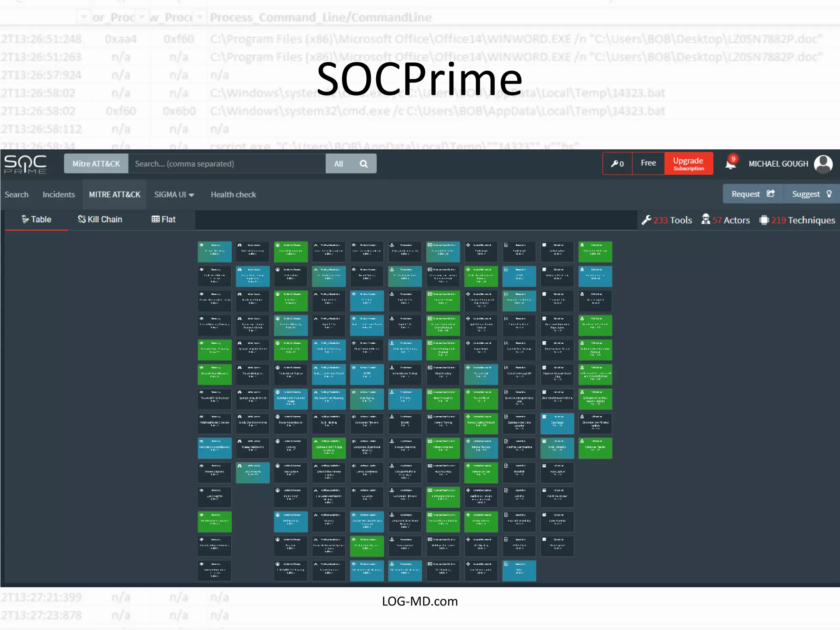Click the eye icon on the Network Share Discovery tile
Screen dimensions: 840x630
[x=202, y=367]
